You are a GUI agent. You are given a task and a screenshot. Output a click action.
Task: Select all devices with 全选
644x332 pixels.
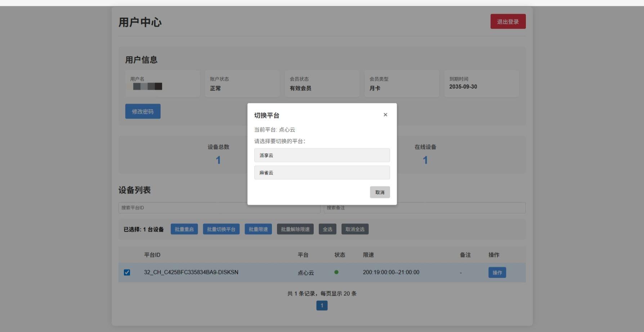[x=327, y=229]
